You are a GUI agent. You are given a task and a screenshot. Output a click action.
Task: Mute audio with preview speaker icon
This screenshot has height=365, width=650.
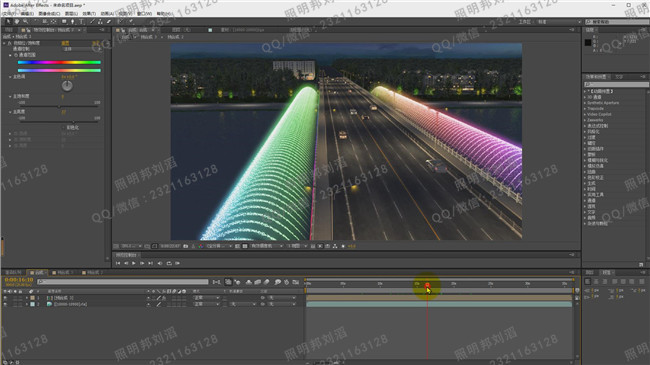tap(160, 263)
